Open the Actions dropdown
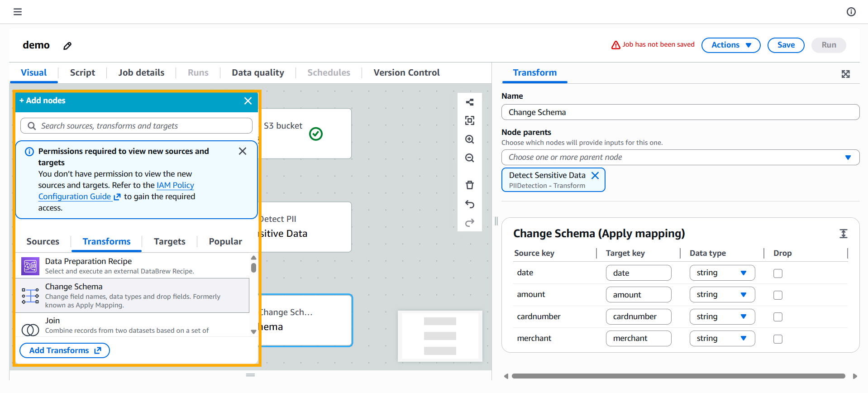The height and width of the screenshot is (393, 868). 731,45
